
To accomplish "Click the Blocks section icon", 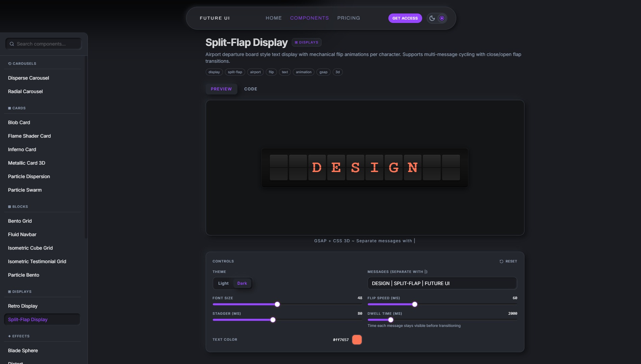I will (x=9, y=206).
